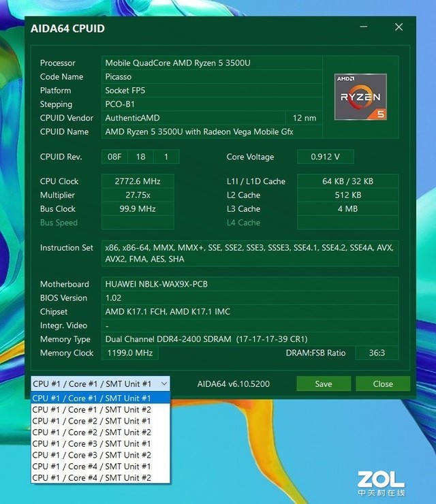Click the Stepping value PCO-B1
436x504 pixels.
pyautogui.click(x=212, y=104)
